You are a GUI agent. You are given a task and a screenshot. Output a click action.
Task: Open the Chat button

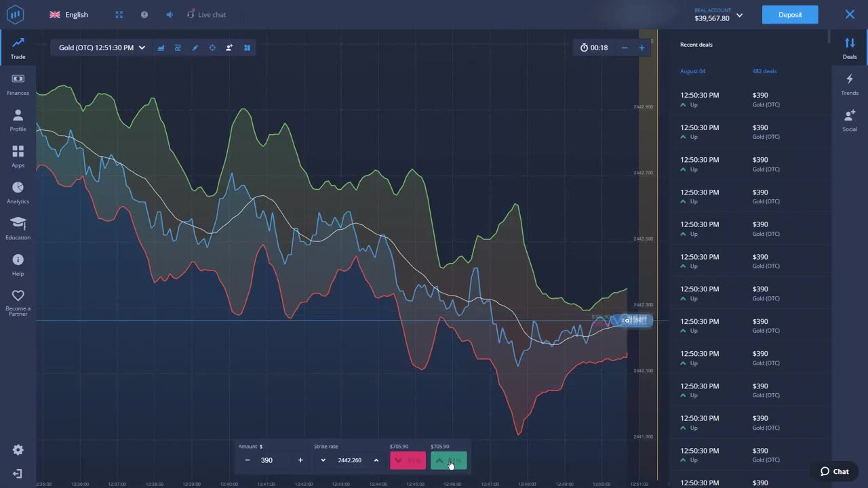[835, 472]
